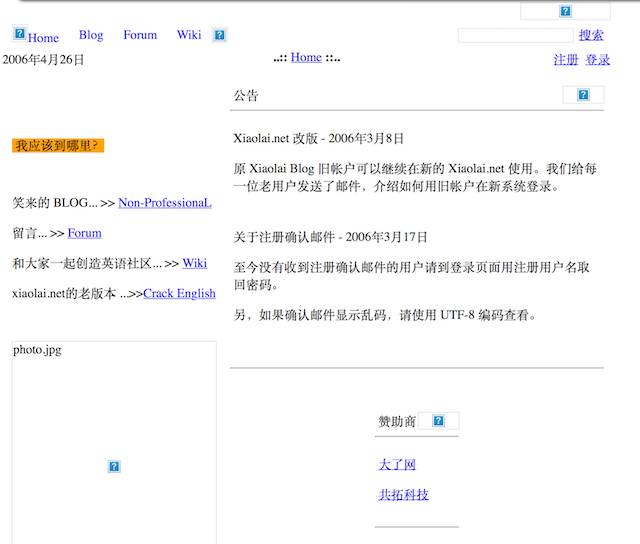Image resolution: width=640 pixels, height=544 pixels.
Task: Visit the sponsor link 共拓科技
Action: [x=403, y=495]
